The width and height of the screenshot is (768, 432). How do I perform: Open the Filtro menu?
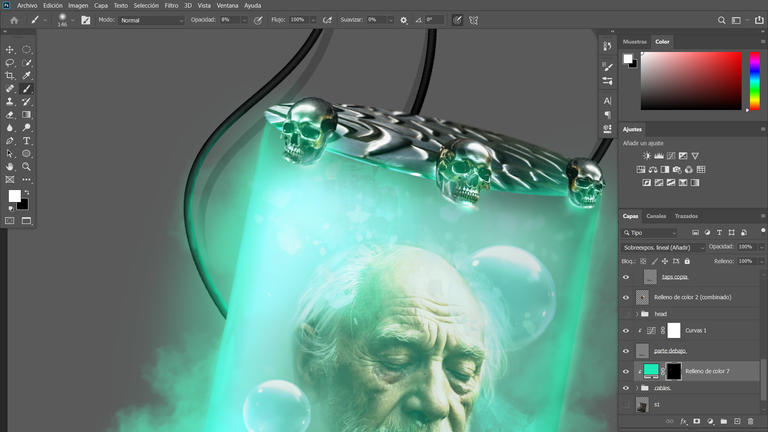click(171, 5)
